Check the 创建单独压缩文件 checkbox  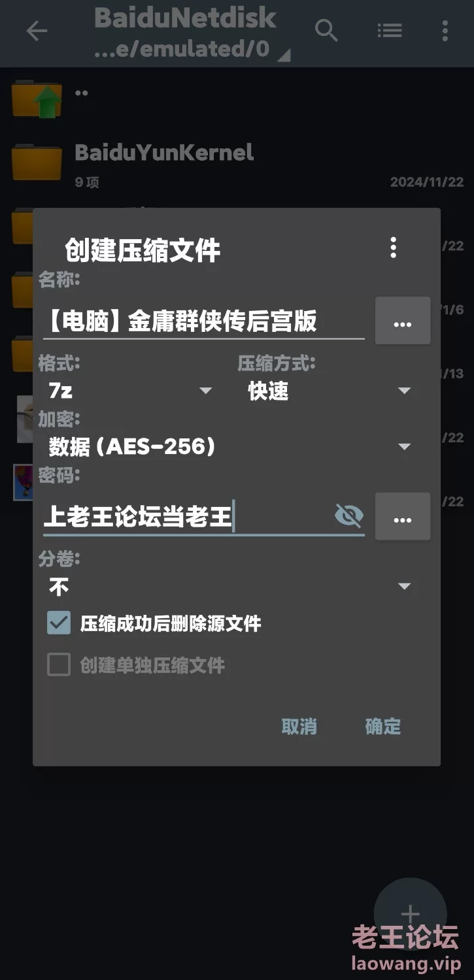[x=59, y=665]
